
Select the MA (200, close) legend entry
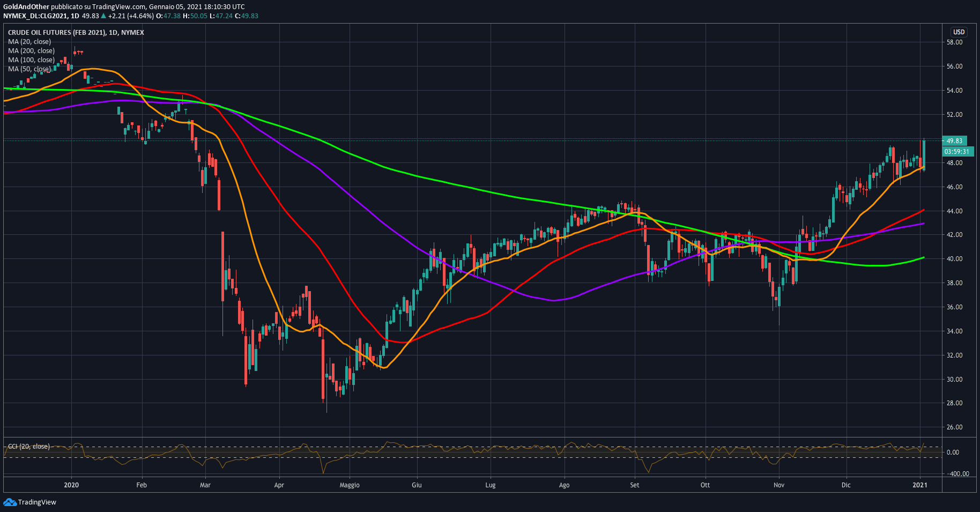click(x=31, y=51)
